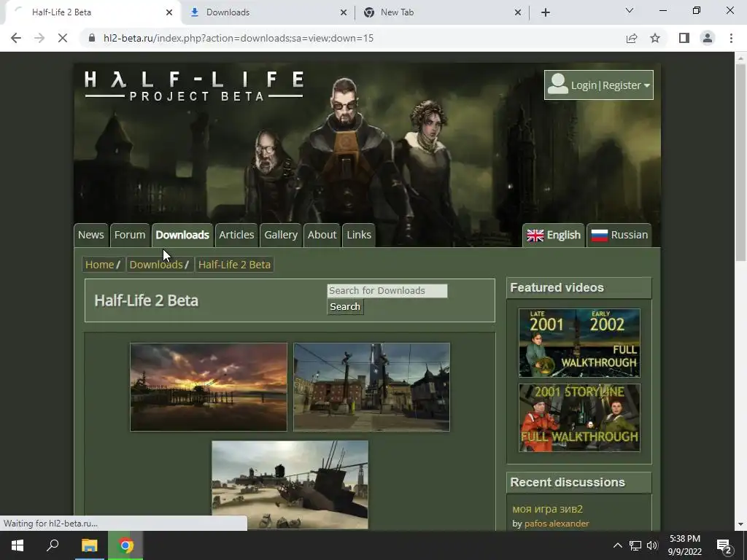Image resolution: width=747 pixels, height=560 pixels.
Task: Click the network tray icon
Action: [635, 545]
